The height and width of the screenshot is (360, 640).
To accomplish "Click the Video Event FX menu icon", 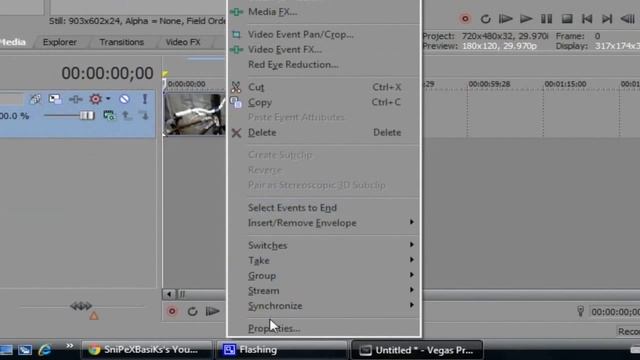I will point(236,49).
